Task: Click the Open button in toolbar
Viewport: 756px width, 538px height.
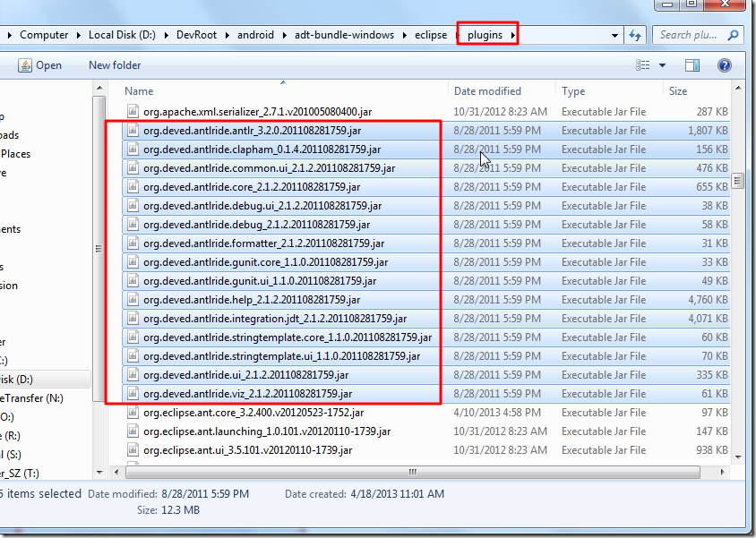Action: point(39,65)
